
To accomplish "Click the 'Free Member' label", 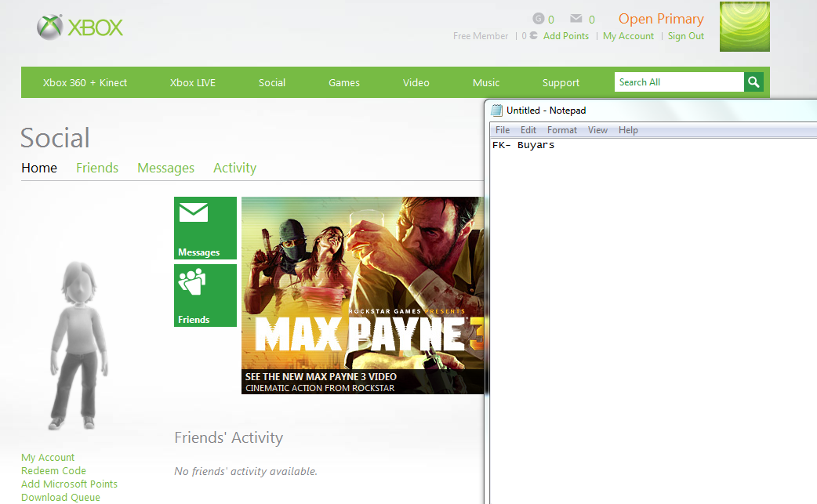I will 481,36.
